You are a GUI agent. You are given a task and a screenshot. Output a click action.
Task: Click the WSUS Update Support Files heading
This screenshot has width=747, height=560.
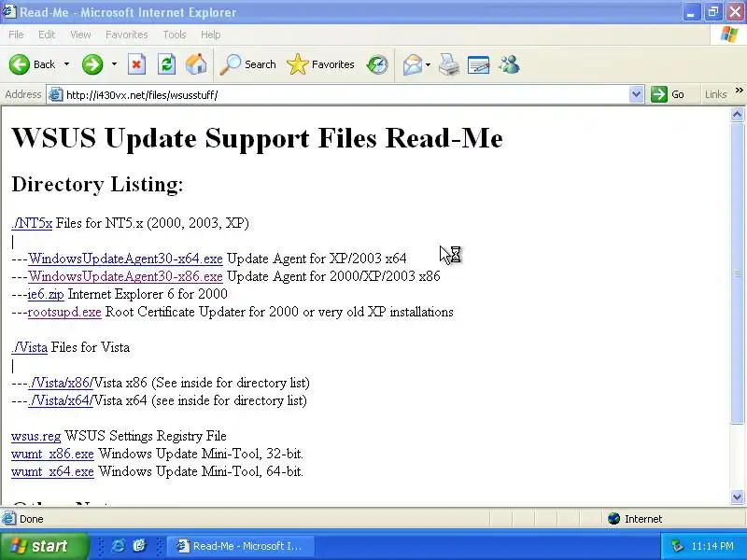click(x=258, y=138)
